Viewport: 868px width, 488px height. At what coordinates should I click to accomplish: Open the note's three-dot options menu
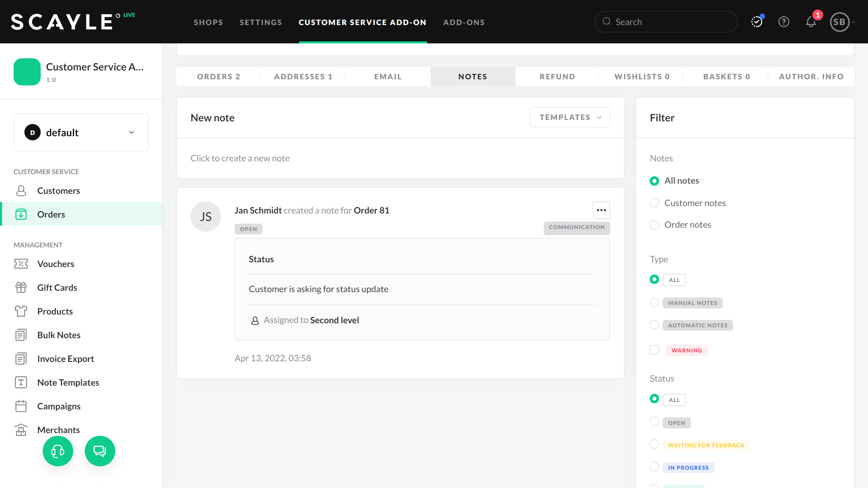click(601, 210)
